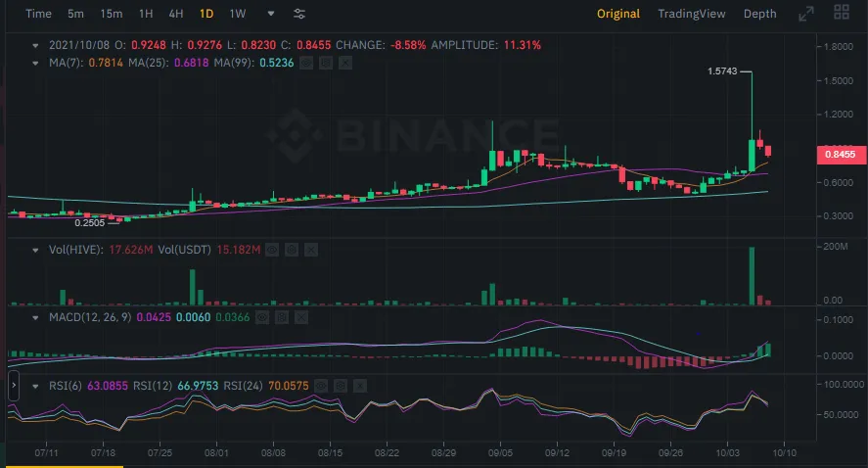Image resolution: width=868 pixels, height=468 pixels.
Task: Click the 09/05 date axis label
Action: 500,453
